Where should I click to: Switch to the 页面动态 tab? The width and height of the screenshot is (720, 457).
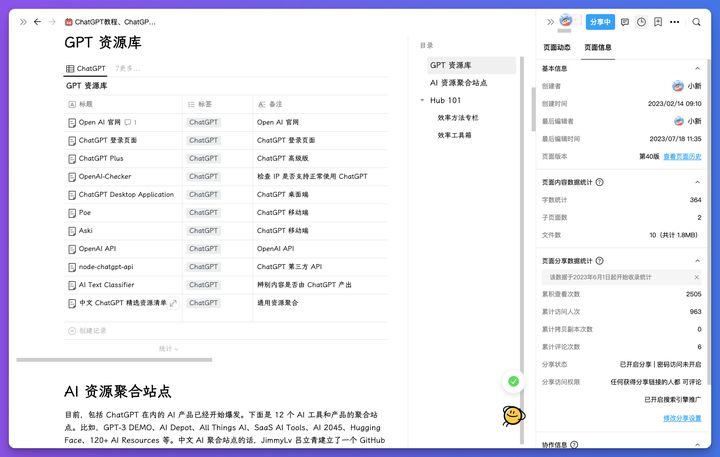tap(557, 47)
